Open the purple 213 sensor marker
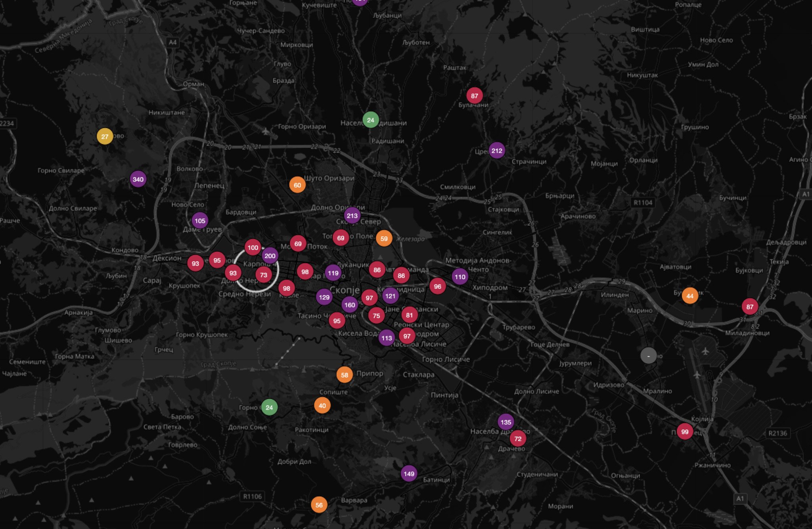812x529 pixels. pos(352,216)
